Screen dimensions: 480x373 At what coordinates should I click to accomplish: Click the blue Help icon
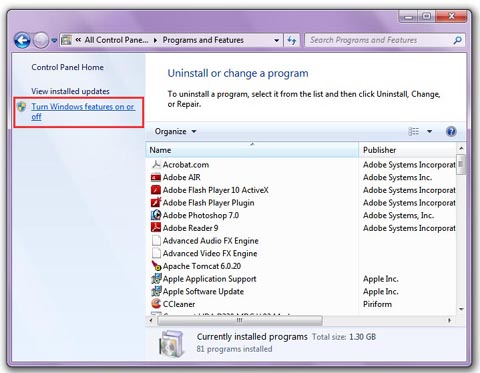tap(451, 131)
